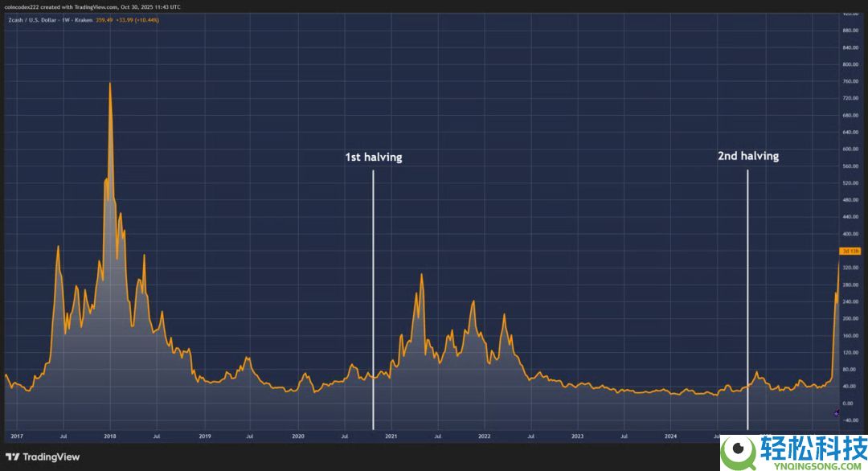Click the '2nd halving' text label
The height and width of the screenshot is (471, 868).
click(x=748, y=156)
